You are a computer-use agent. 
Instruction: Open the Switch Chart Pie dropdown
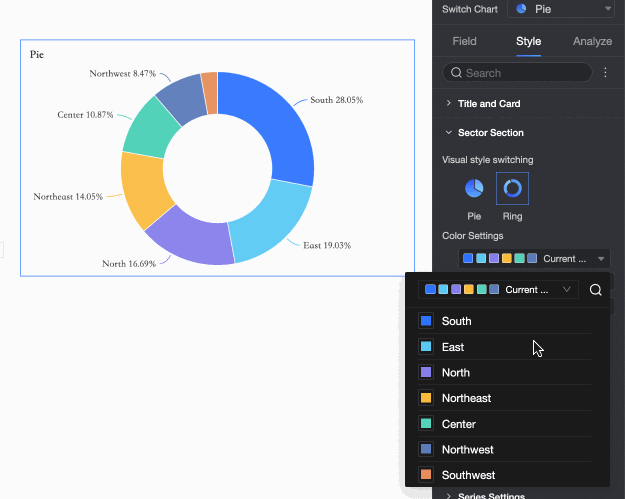point(561,9)
